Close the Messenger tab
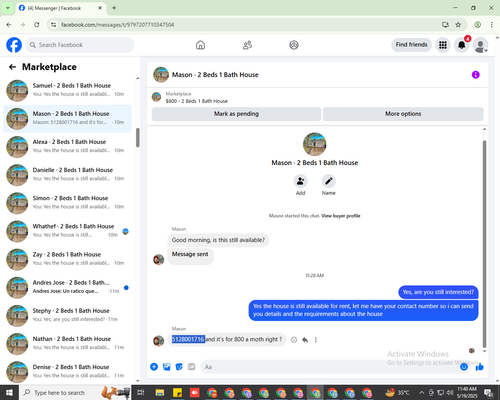500x400 pixels. (x=100, y=8)
